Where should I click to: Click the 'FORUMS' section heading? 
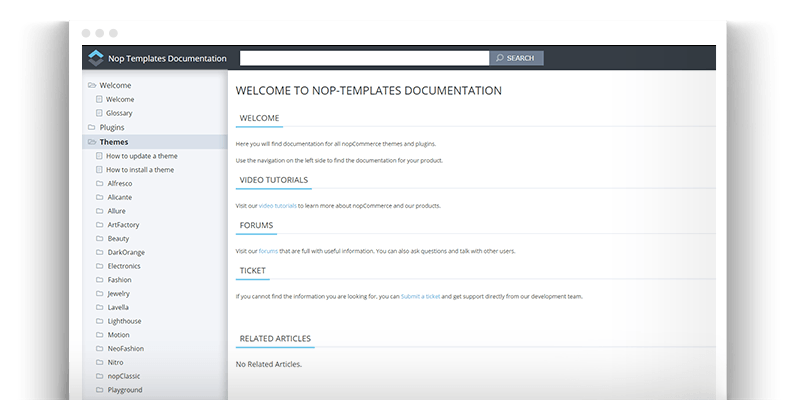point(257,225)
